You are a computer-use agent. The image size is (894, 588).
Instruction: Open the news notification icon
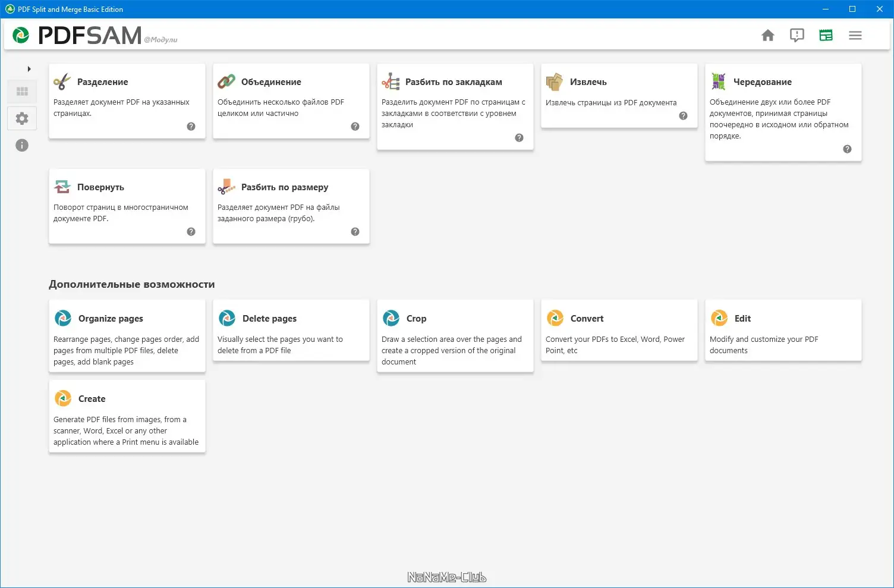click(x=797, y=36)
